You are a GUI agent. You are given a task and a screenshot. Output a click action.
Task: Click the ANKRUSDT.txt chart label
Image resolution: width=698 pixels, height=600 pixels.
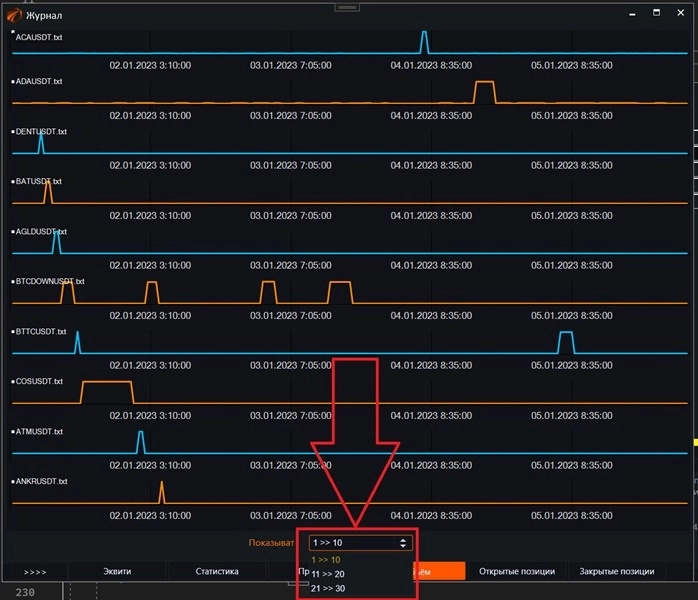pyautogui.click(x=41, y=481)
